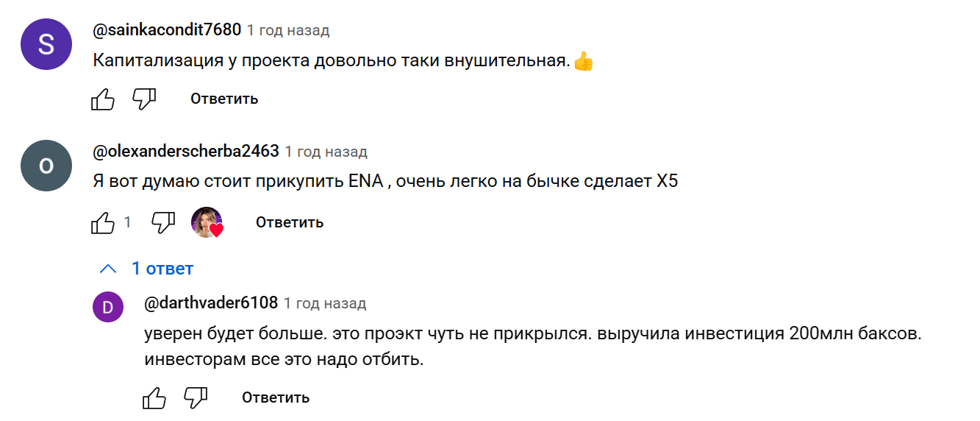Image resolution: width=980 pixels, height=421 pixels.
Task: Open the gray "O" profile avatar
Action: click(x=46, y=166)
